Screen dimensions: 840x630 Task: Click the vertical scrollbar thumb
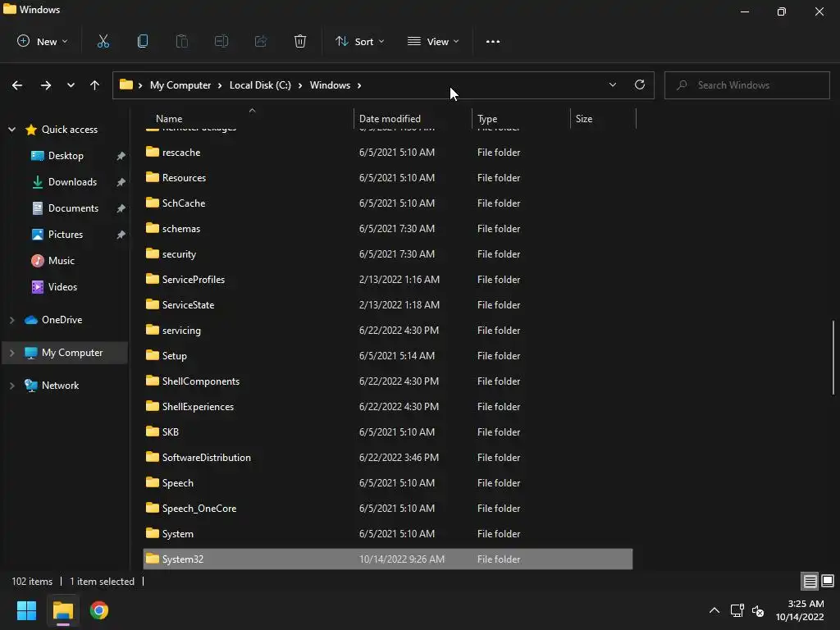click(x=833, y=358)
